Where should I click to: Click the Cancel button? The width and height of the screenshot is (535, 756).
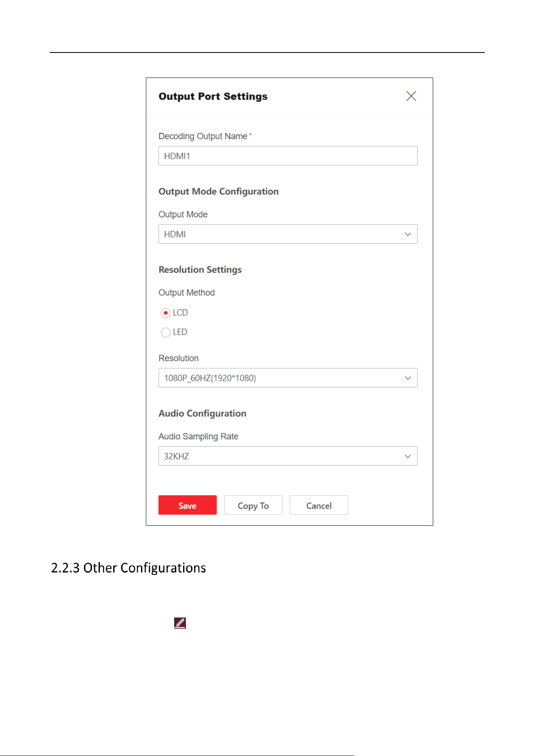[319, 505]
